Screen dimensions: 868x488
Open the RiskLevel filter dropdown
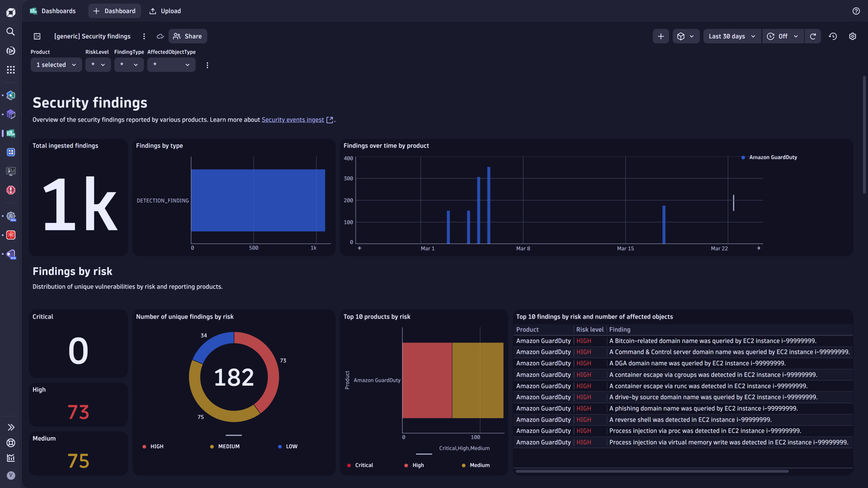(98, 64)
